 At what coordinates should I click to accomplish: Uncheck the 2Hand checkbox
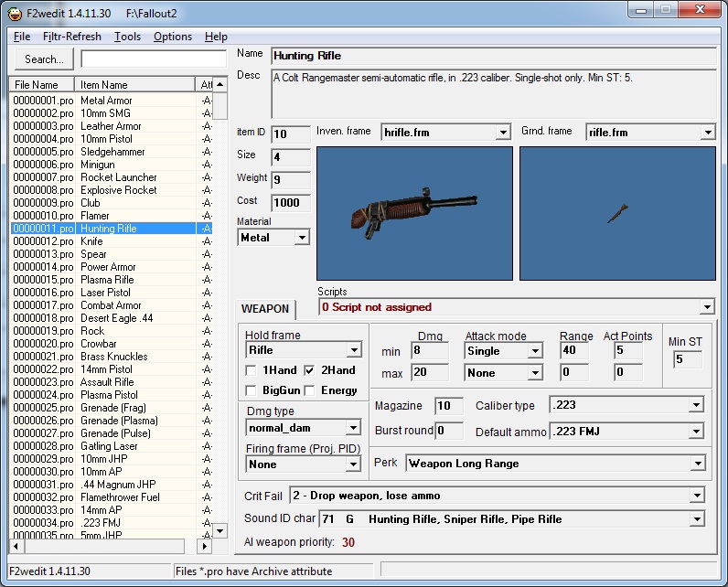tap(309, 370)
